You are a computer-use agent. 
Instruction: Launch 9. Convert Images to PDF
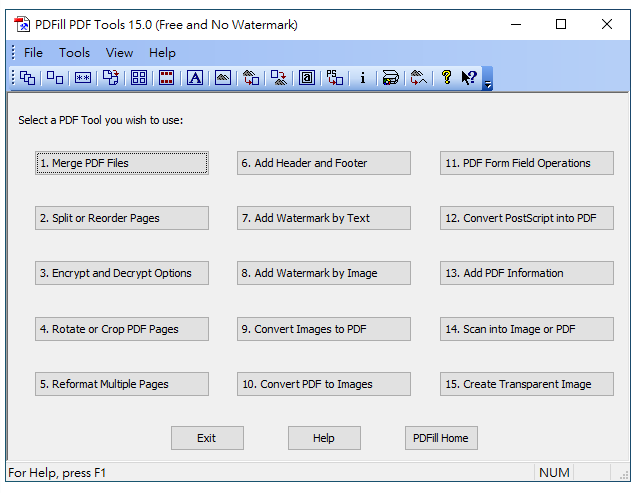point(324,329)
